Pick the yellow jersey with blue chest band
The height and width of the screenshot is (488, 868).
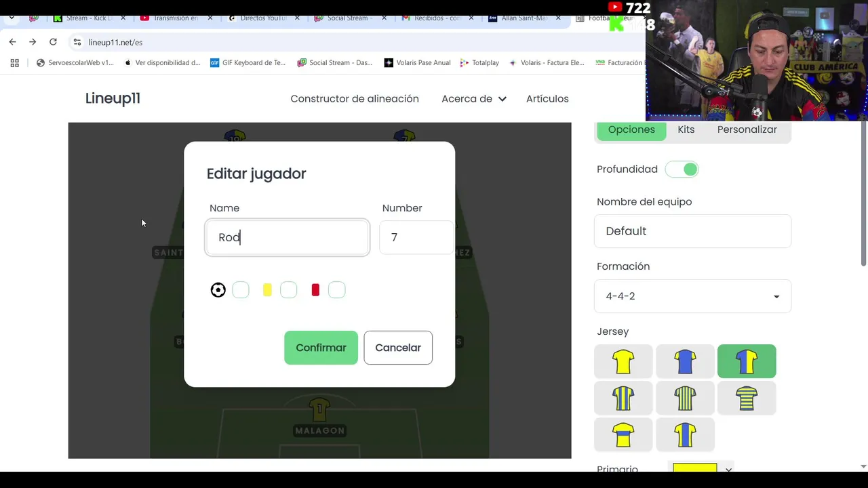pyautogui.click(x=623, y=434)
